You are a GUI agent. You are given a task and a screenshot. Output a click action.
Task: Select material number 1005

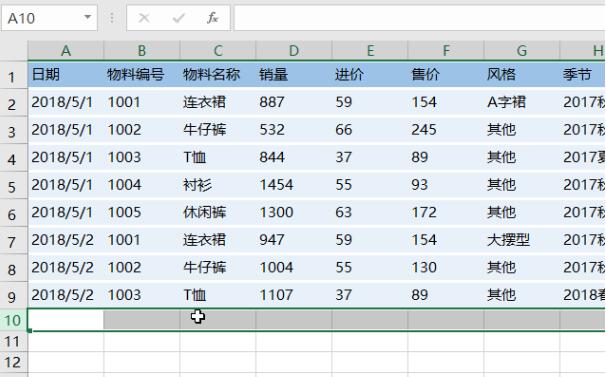142,212
